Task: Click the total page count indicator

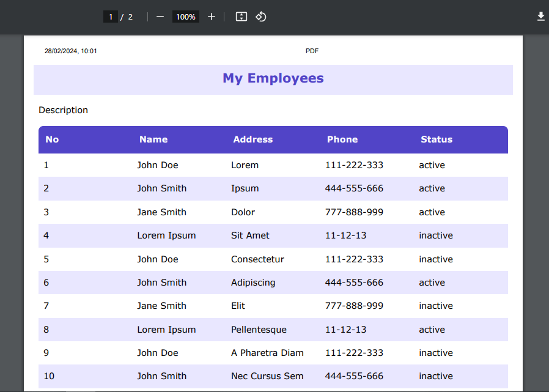Action: pyautogui.click(x=130, y=17)
